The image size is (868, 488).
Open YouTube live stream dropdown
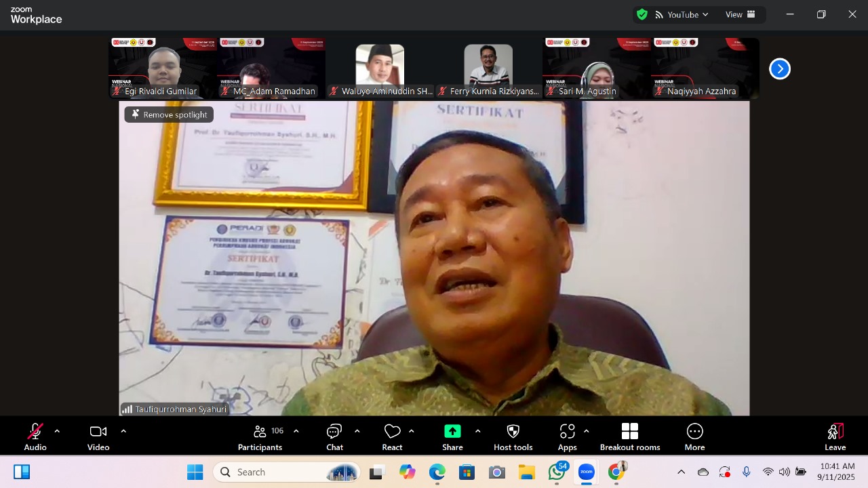tap(681, 14)
